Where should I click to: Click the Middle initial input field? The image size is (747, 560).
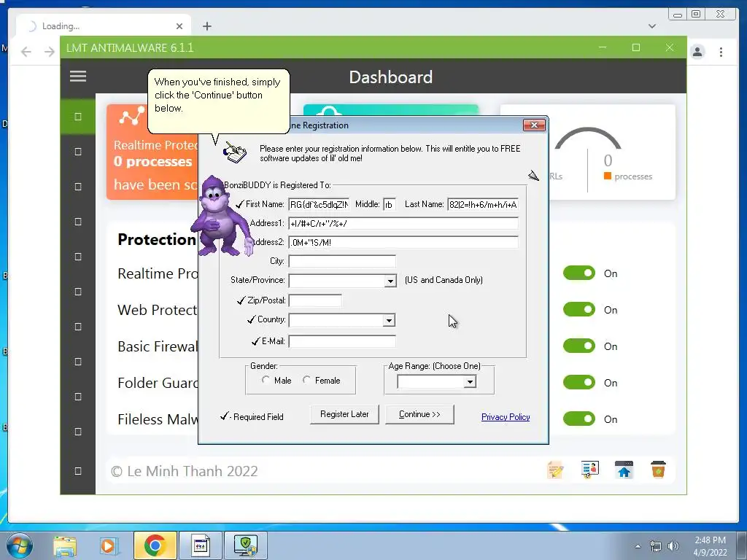pos(390,204)
